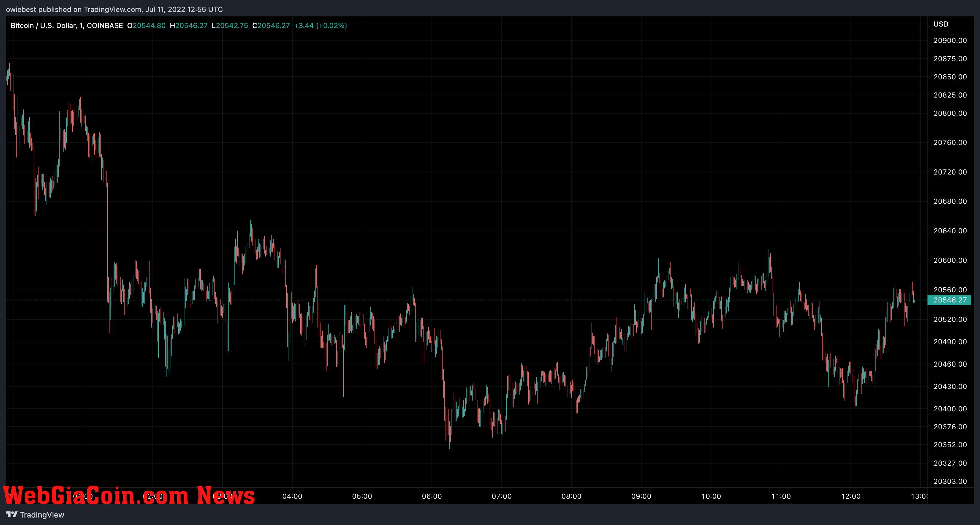Click the 11:00 time axis label
The height and width of the screenshot is (525, 980).
click(x=781, y=496)
